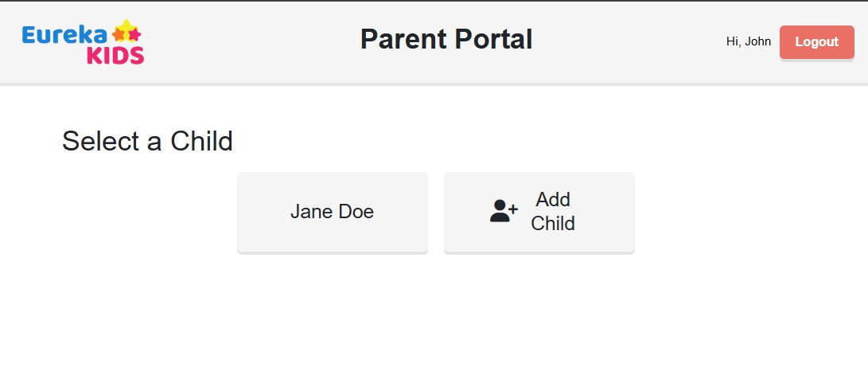
Task: Click the word Parent in the header title
Action: pos(403,40)
